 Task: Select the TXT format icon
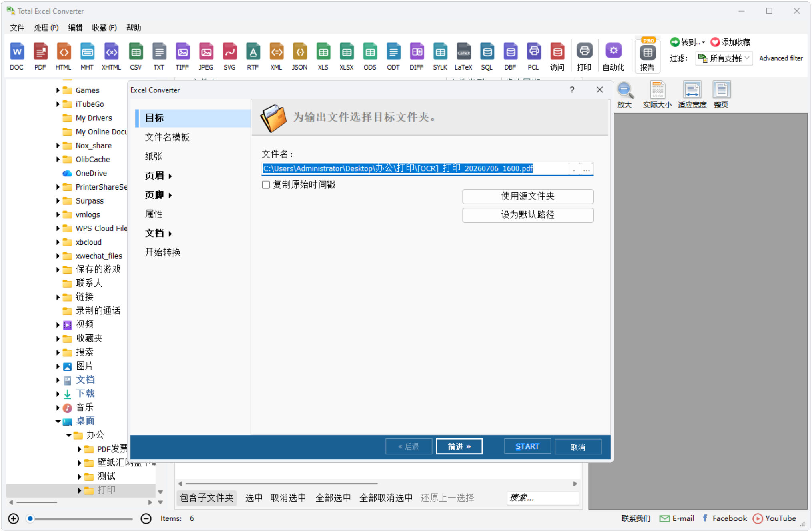pyautogui.click(x=159, y=56)
